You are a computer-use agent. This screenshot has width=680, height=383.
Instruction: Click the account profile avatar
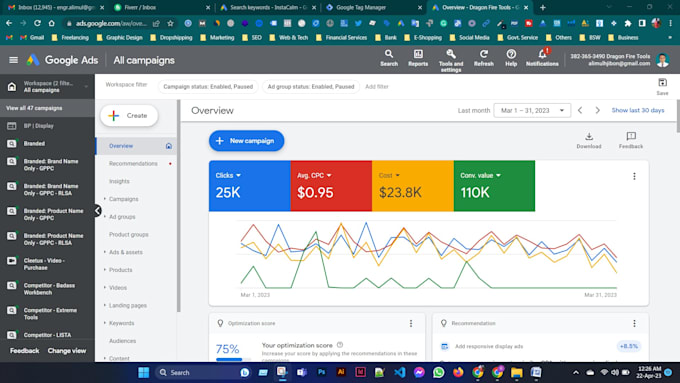click(x=662, y=60)
